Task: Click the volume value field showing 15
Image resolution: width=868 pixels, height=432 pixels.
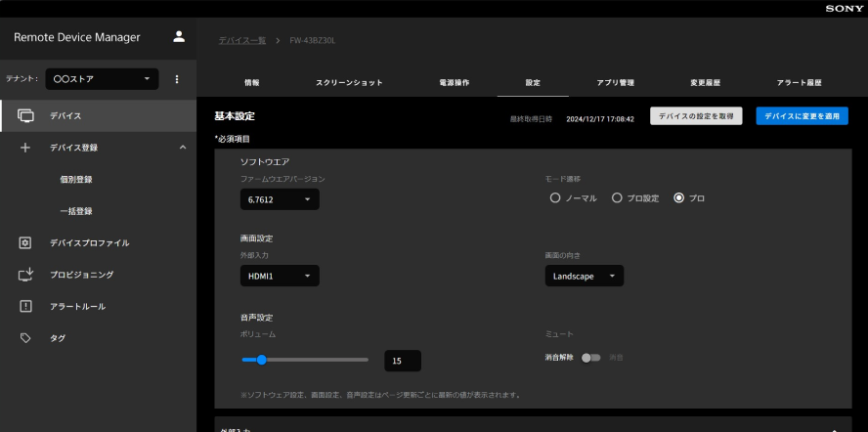Action: click(402, 361)
